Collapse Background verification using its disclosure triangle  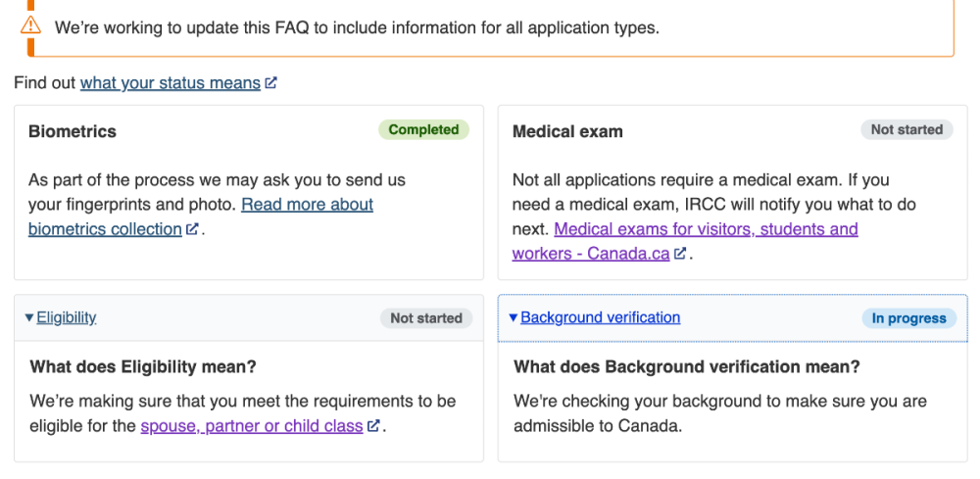click(514, 317)
